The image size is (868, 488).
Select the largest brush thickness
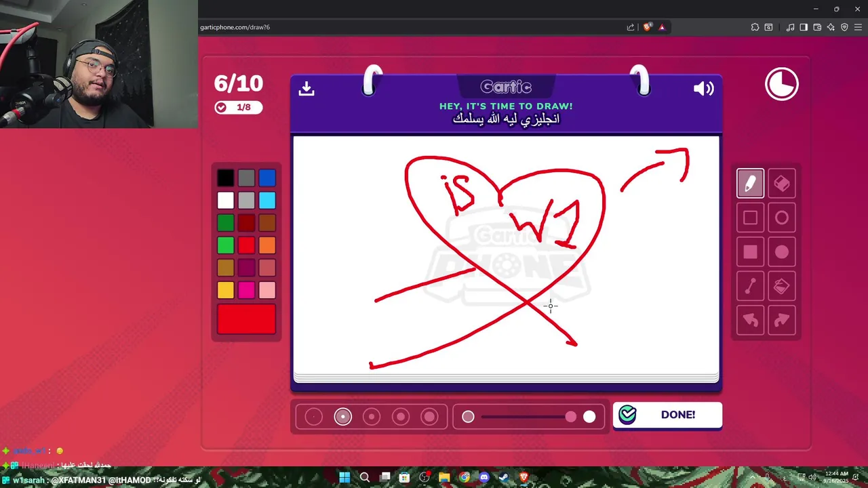click(x=429, y=417)
